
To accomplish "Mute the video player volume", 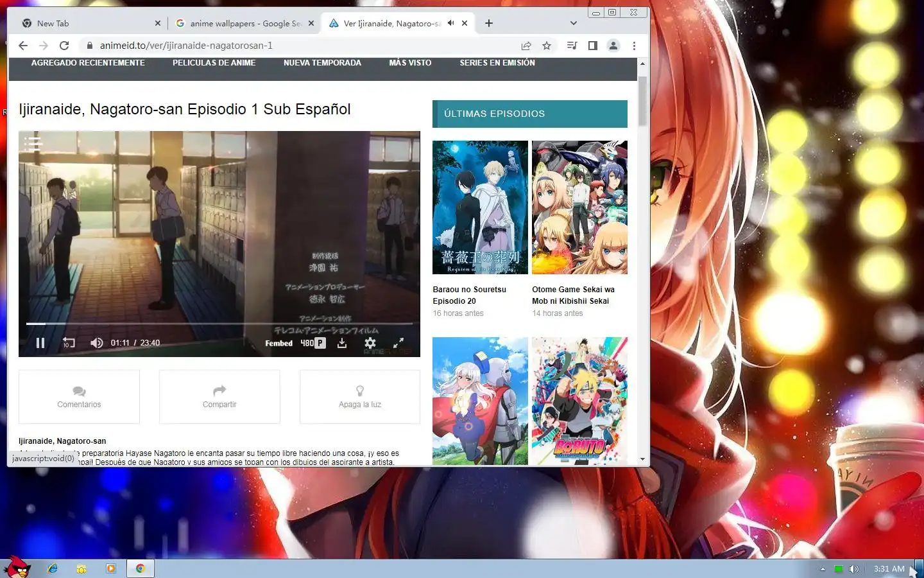I will 97,343.
